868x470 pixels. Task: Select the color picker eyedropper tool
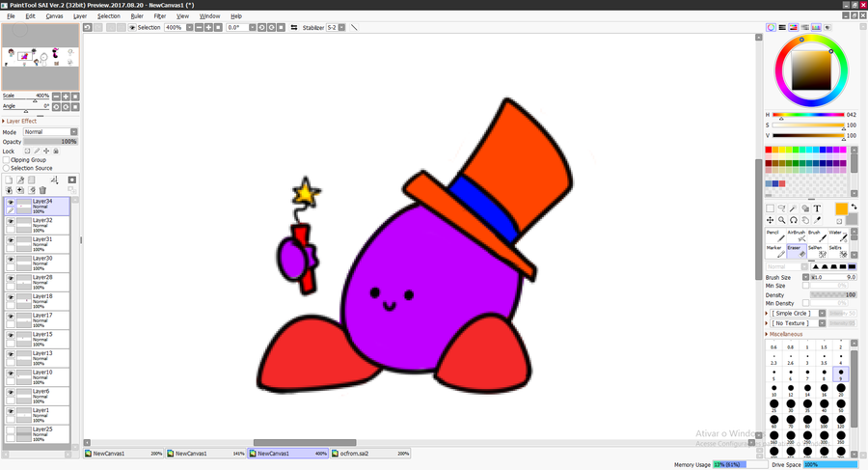coord(817,220)
